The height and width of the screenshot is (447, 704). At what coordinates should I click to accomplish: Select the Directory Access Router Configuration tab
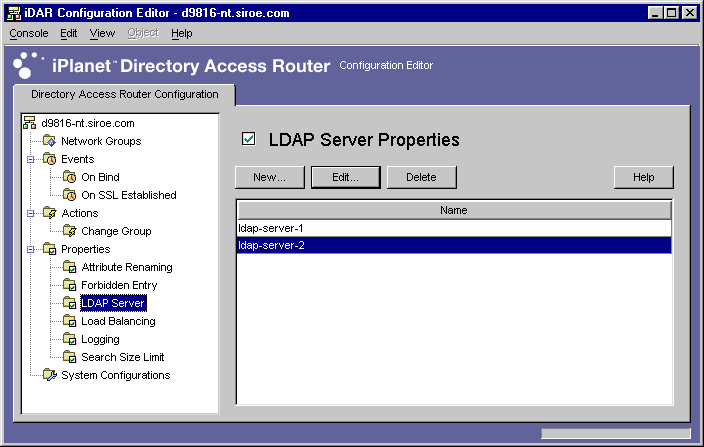tap(124, 94)
